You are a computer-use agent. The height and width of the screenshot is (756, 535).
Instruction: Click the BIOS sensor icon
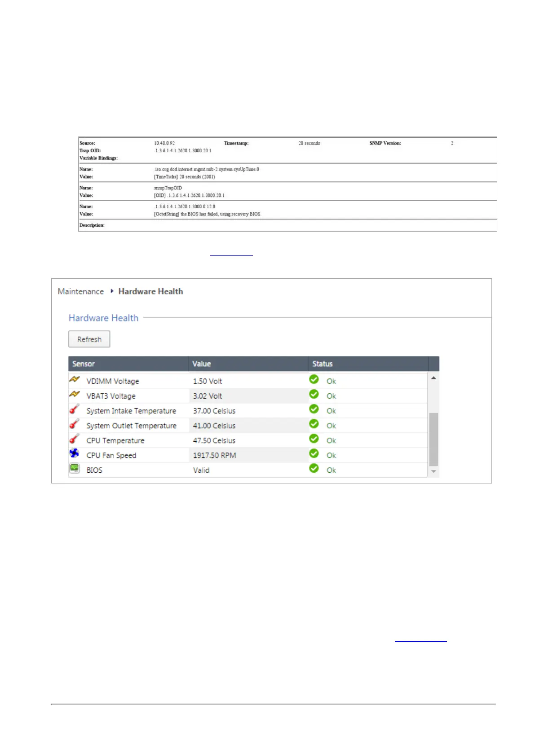(x=74, y=469)
